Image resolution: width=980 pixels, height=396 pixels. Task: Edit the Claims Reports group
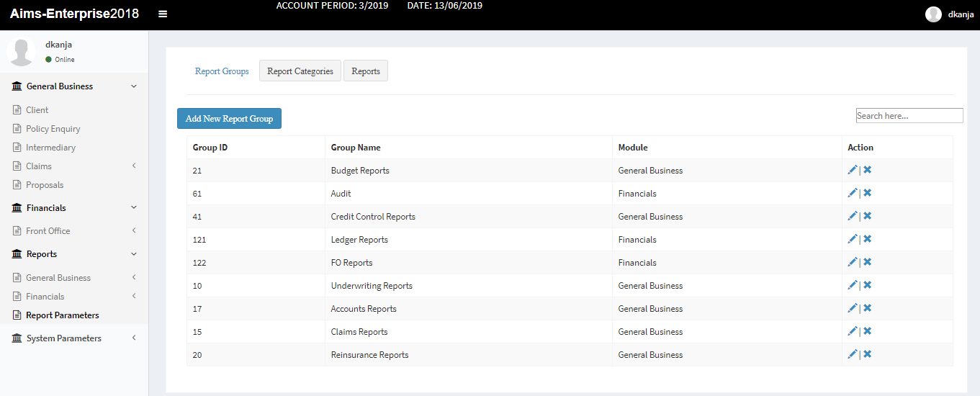coord(852,331)
